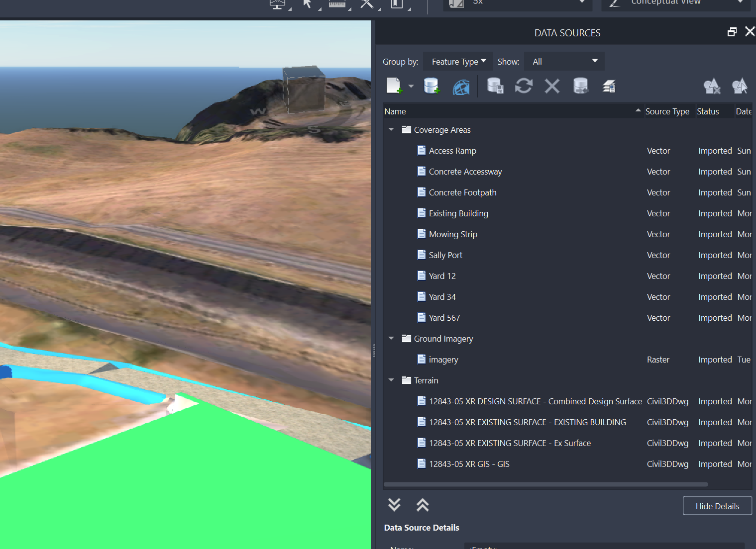
Task: Select EXISTING SURFACE - Ex Surface row
Action: pyautogui.click(x=567, y=443)
